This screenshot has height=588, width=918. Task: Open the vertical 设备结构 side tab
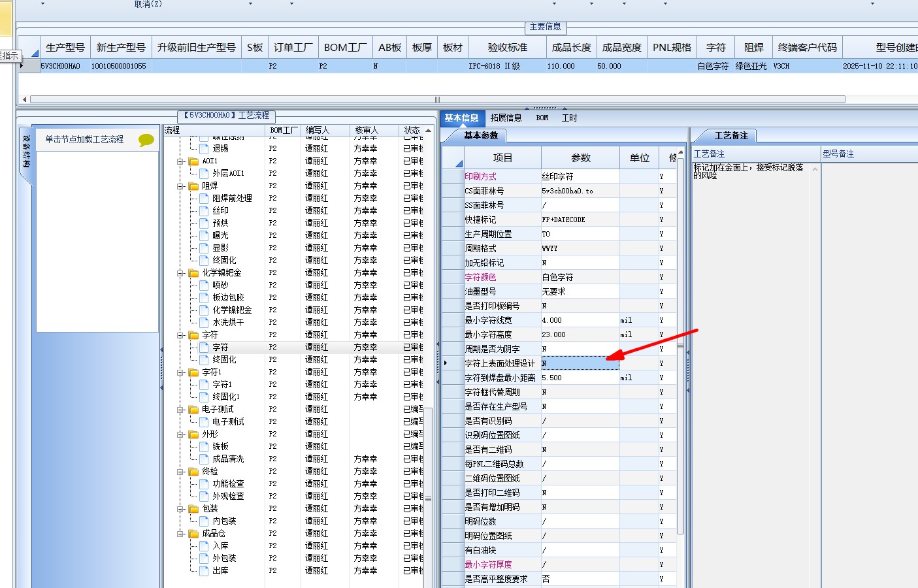coord(25,152)
